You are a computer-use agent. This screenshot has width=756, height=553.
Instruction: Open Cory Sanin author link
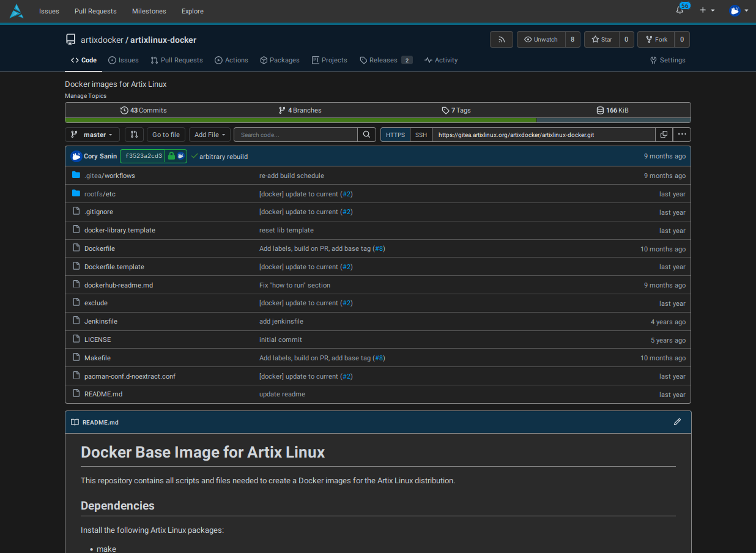(100, 157)
